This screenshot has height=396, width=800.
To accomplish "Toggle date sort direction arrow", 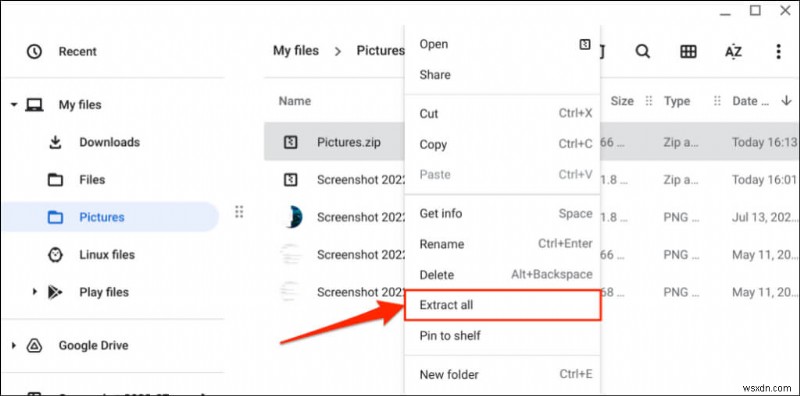I will [x=786, y=101].
